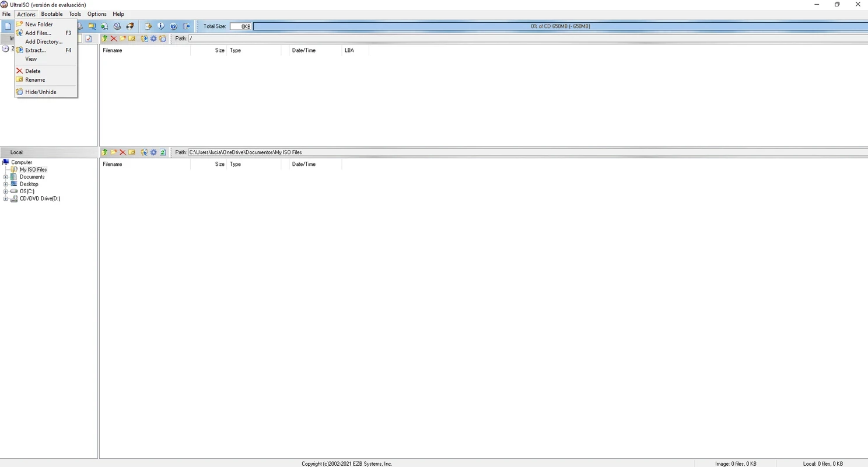Expand the CD/DVD Drive(D:) node
Image resolution: width=868 pixels, height=467 pixels.
[x=6, y=198]
